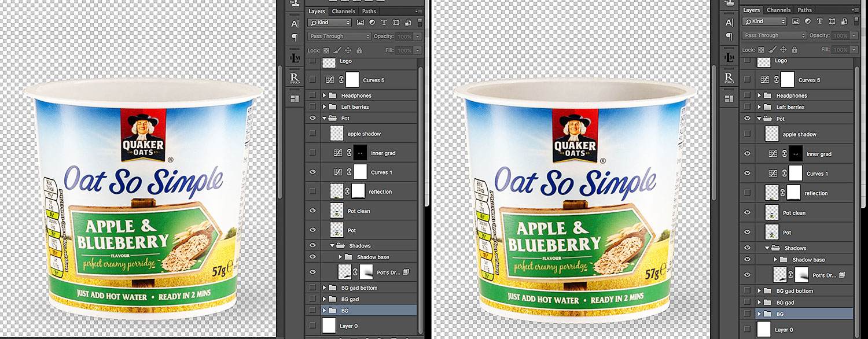Screen dimensions: 868x339
Task: Expand Shadow base group in left panel
Action: click(x=340, y=257)
